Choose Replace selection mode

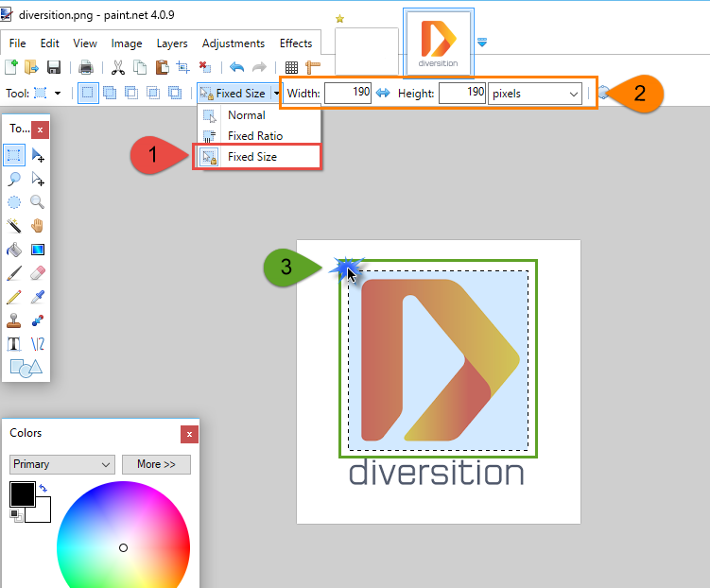[88, 94]
